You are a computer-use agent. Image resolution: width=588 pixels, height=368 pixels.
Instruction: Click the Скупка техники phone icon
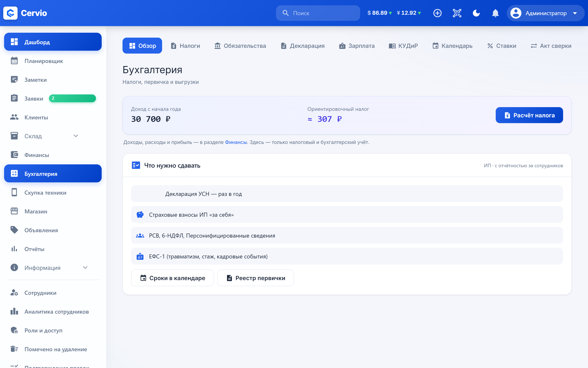[14, 193]
